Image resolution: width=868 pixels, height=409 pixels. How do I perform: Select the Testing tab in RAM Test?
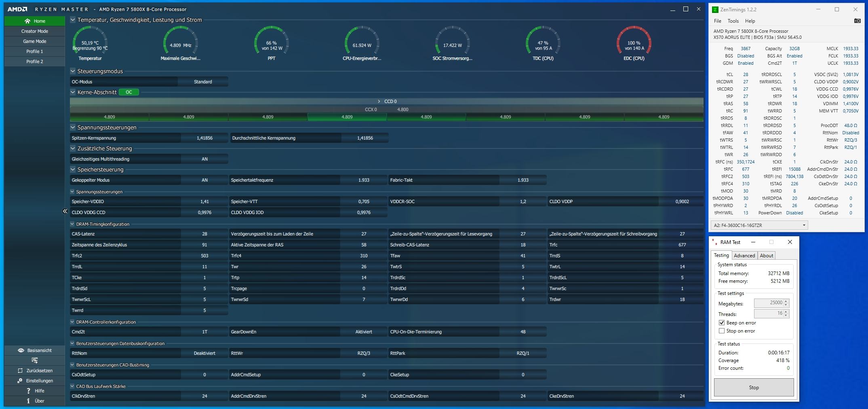[x=721, y=255]
